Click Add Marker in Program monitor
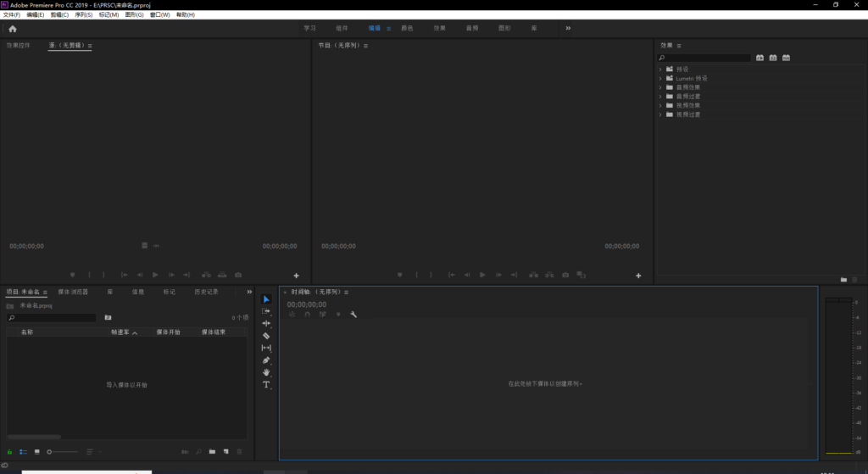 point(400,276)
